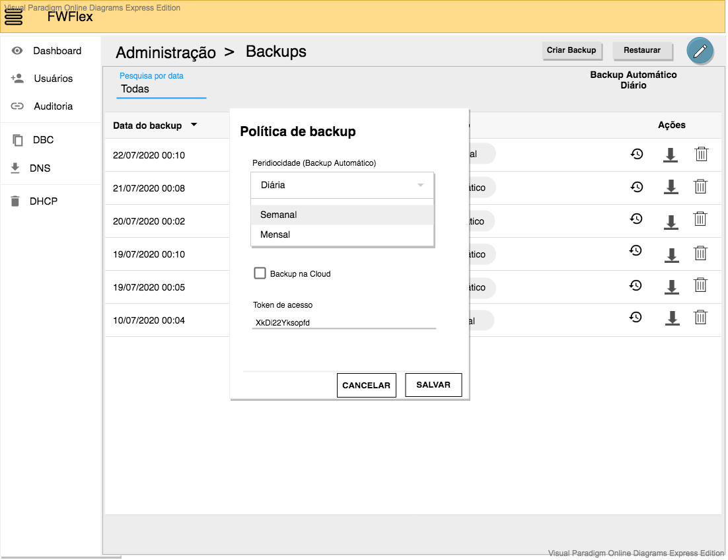Image resolution: width=728 pixels, height=560 pixels.
Task: Click the 21/07/2020 00:08 date cell
Action: pyautogui.click(x=149, y=188)
